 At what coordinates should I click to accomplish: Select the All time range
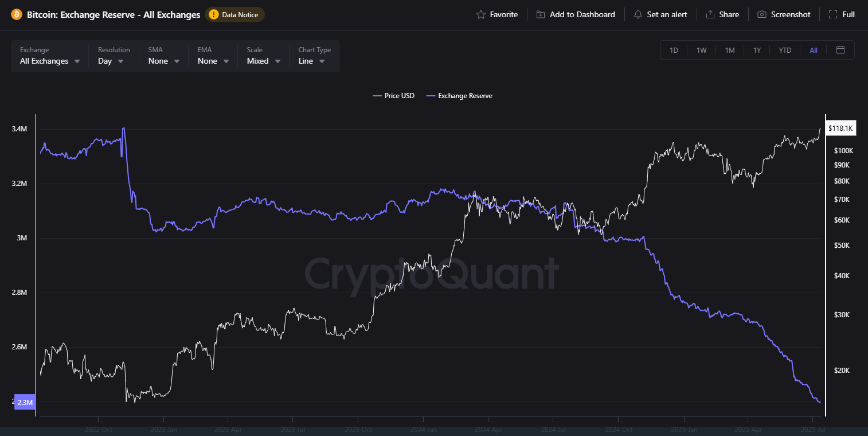click(814, 50)
